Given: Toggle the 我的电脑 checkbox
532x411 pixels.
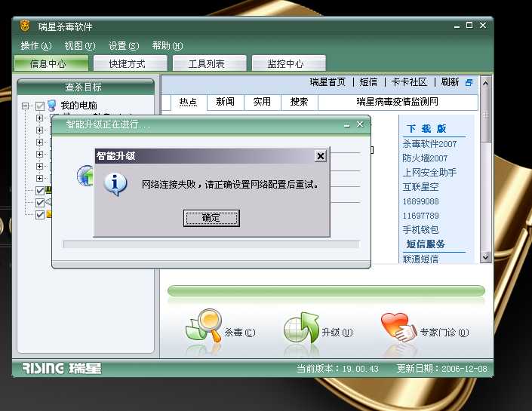Looking at the screenshot, I should click(x=40, y=106).
